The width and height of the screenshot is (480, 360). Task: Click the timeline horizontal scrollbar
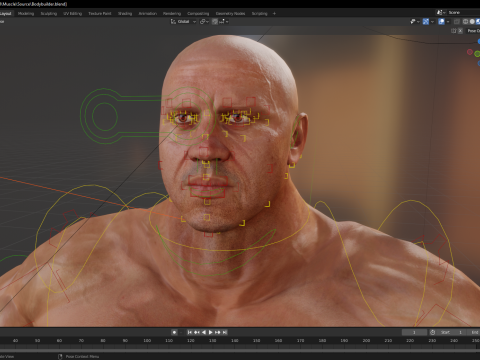240,351
